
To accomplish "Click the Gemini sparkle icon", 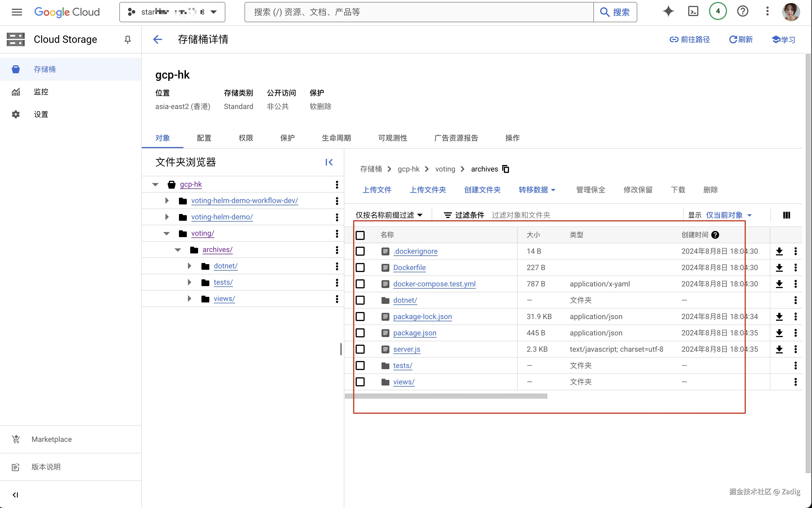I will [x=668, y=12].
